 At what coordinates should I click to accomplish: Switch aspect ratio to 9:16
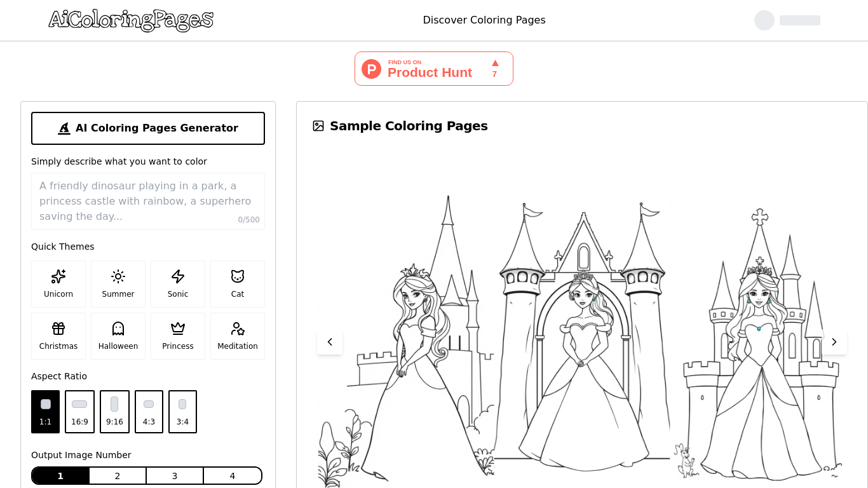114,411
